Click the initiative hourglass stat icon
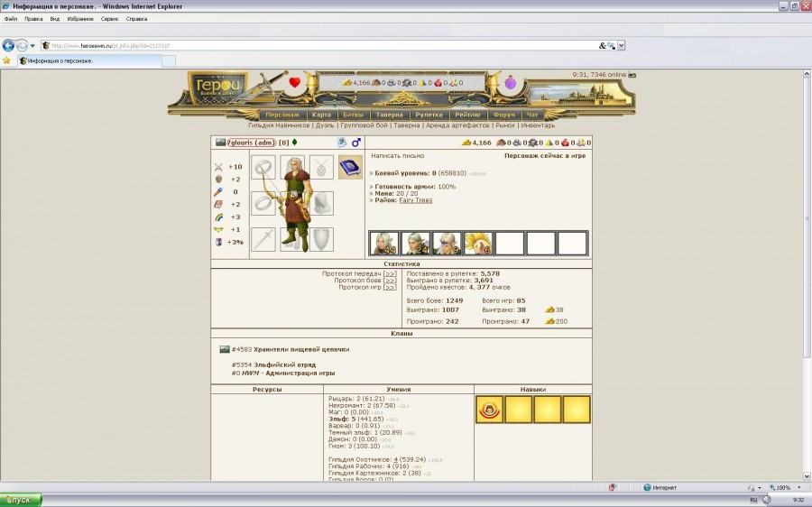Image resolution: width=812 pixels, height=507 pixels. point(218,242)
